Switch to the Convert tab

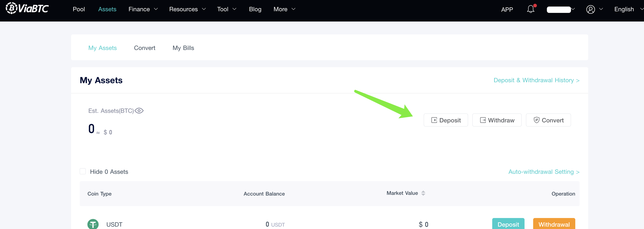point(145,48)
